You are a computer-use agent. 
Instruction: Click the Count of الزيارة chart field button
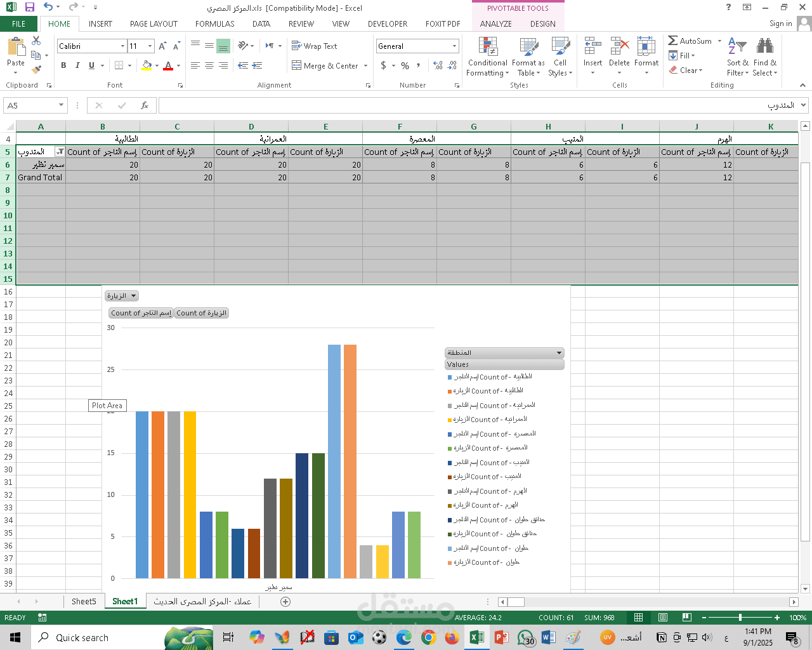tap(201, 313)
